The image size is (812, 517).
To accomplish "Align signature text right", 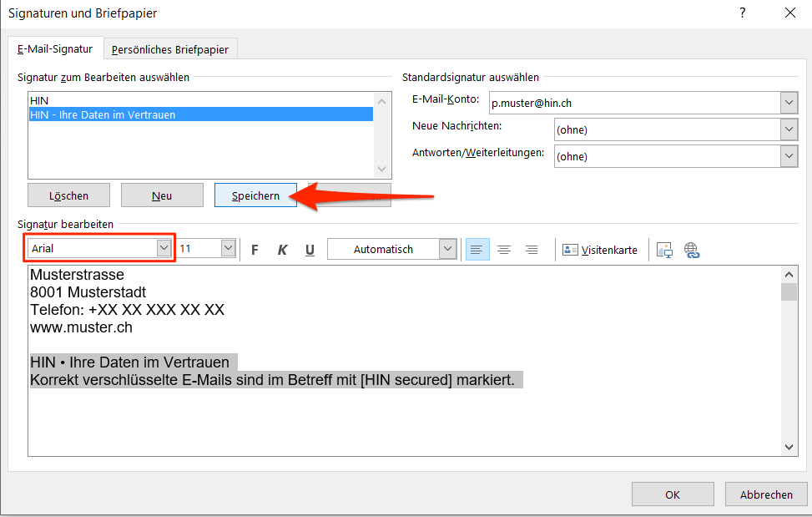I will pos(532,250).
